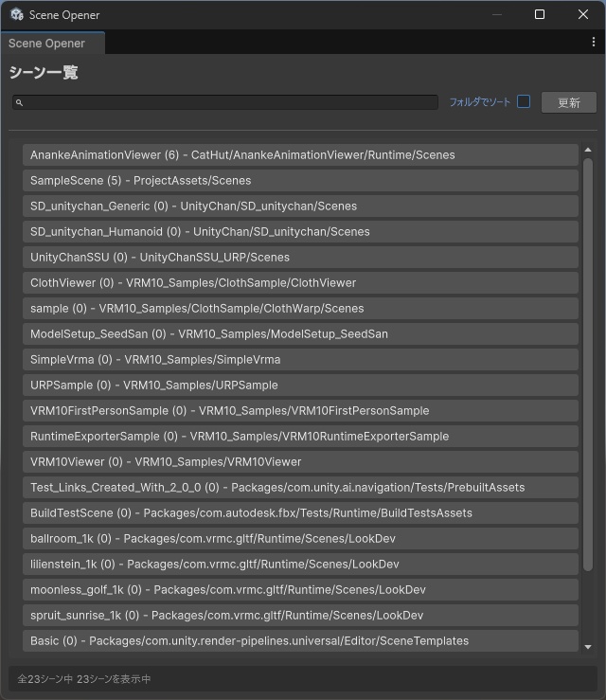Click the Unity logo in the title bar

pos(17,15)
